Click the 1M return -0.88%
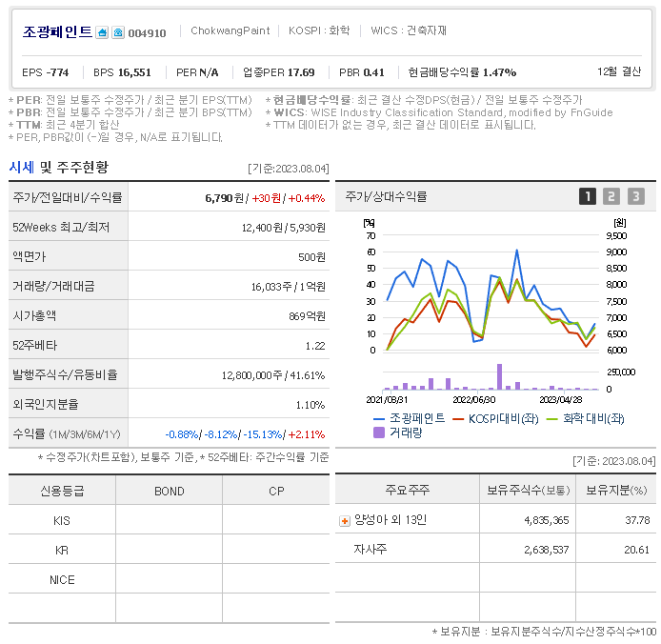 pos(182,434)
